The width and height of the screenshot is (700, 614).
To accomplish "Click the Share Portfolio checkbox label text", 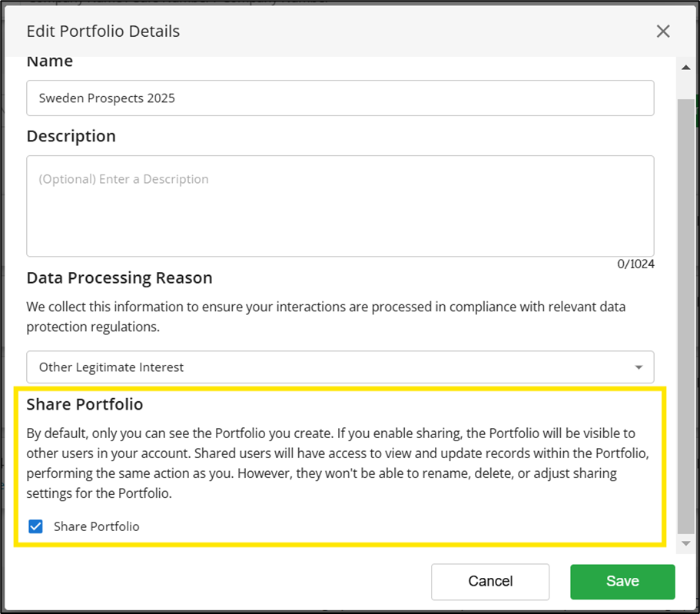I will 97,526.
